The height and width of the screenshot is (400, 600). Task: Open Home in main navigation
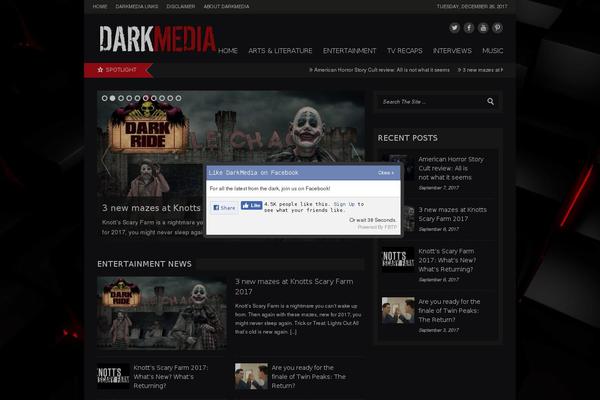(228, 51)
